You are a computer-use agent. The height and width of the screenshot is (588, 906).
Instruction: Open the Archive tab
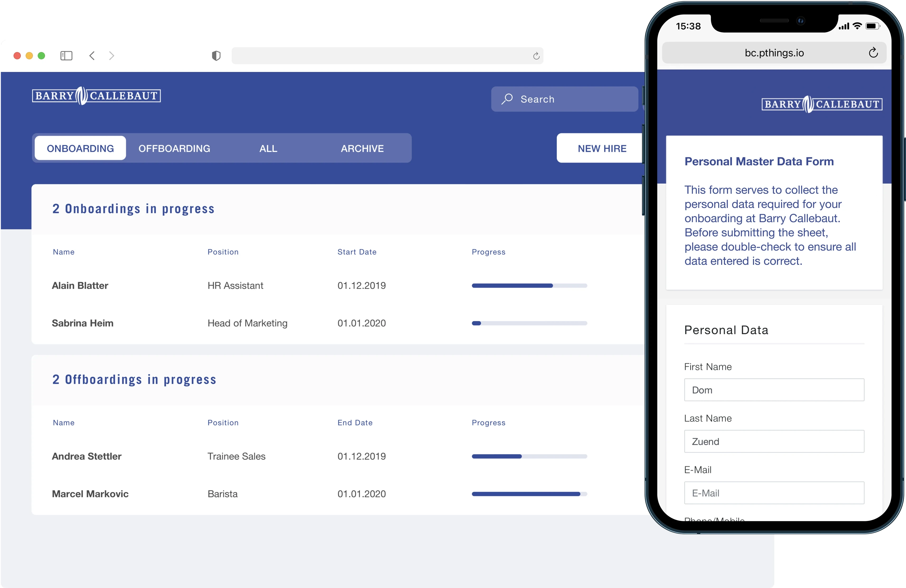362,149
